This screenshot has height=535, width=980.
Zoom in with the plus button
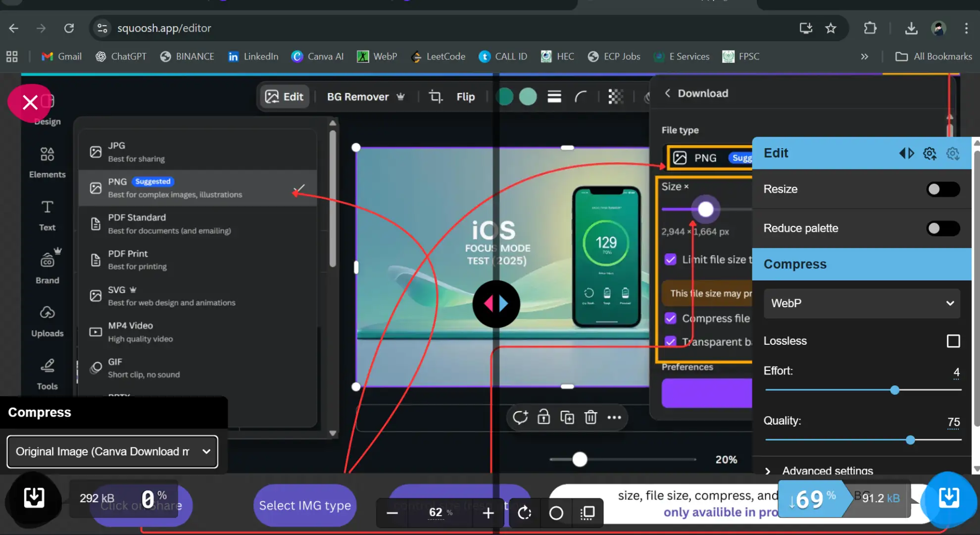click(x=488, y=513)
